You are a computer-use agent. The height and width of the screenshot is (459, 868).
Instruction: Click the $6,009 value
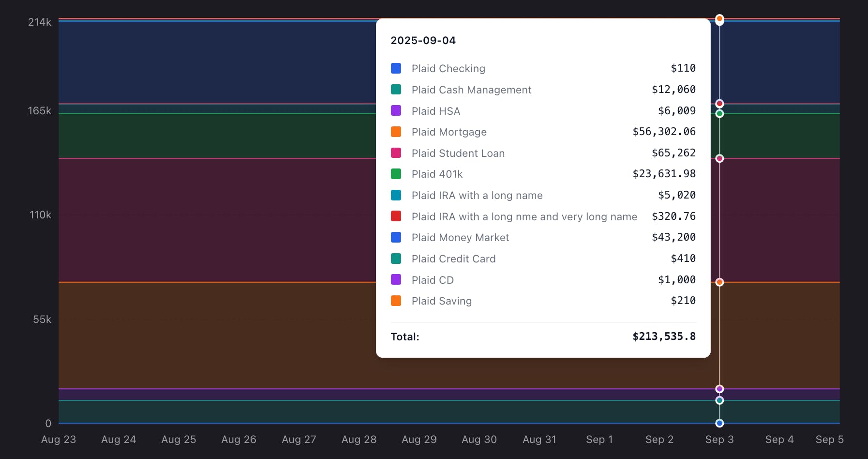[x=677, y=111]
